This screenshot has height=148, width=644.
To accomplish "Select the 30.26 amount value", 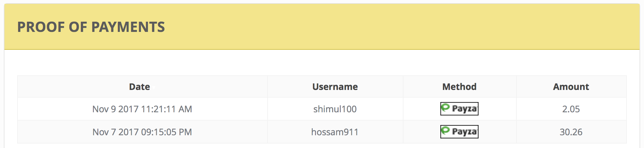I will pyautogui.click(x=571, y=132).
